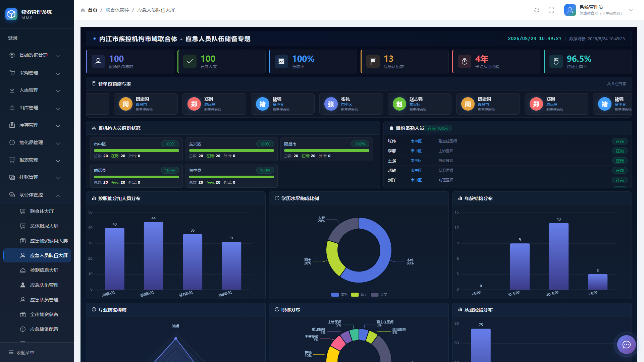The width and height of the screenshot is (644, 362).
Task: Click the 登录 sidebar item
Action: click(x=37, y=38)
